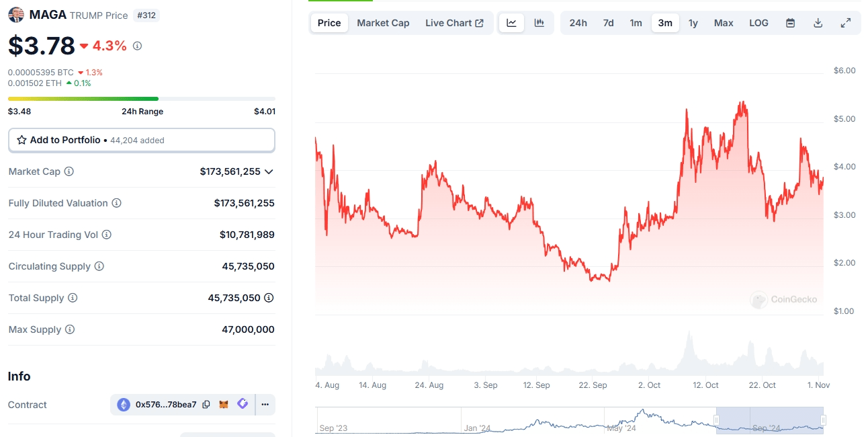This screenshot has width=868, height=437.
Task: Enable LOG scale on the chart
Action: click(x=758, y=22)
